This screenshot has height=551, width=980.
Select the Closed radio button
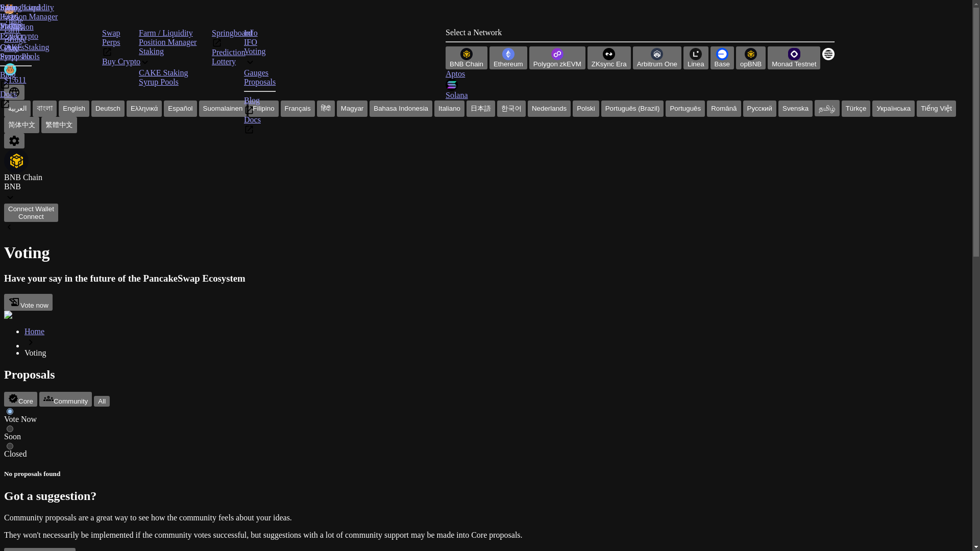click(10, 446)
